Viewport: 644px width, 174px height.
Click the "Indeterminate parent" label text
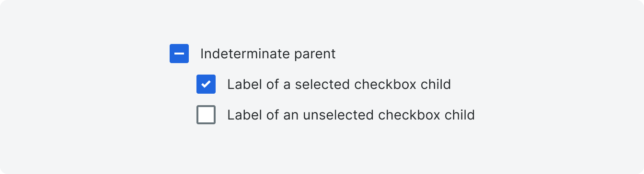[268, 54]
